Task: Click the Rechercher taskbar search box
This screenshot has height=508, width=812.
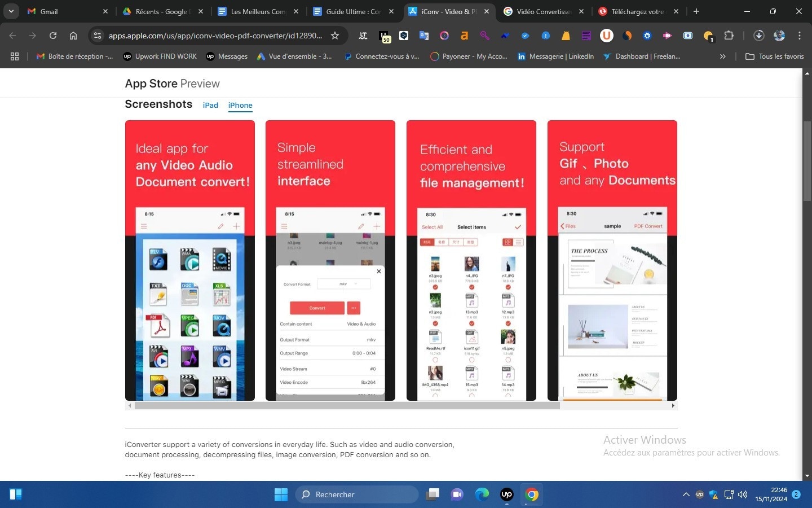Action: pos(357,494)
